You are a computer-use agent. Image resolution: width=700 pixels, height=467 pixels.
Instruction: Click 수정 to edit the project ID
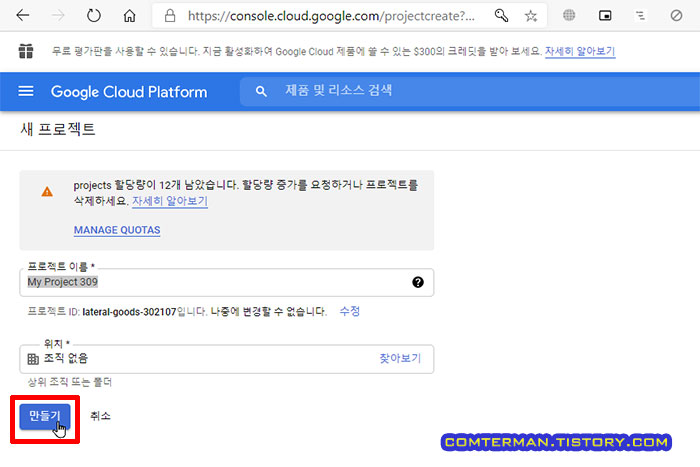pyautogui.click(x=350, y=311)
